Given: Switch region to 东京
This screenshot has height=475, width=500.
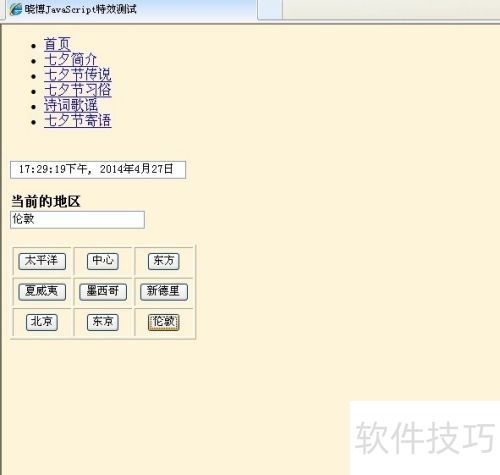Looking at the screenshot, I should tap(103, 322).
